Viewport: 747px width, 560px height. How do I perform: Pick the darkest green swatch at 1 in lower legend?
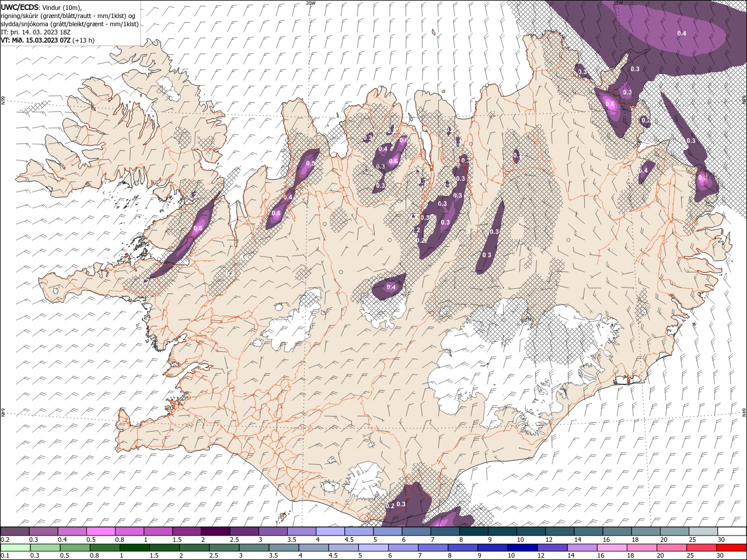pyautogui.click(x=135, y=548)
